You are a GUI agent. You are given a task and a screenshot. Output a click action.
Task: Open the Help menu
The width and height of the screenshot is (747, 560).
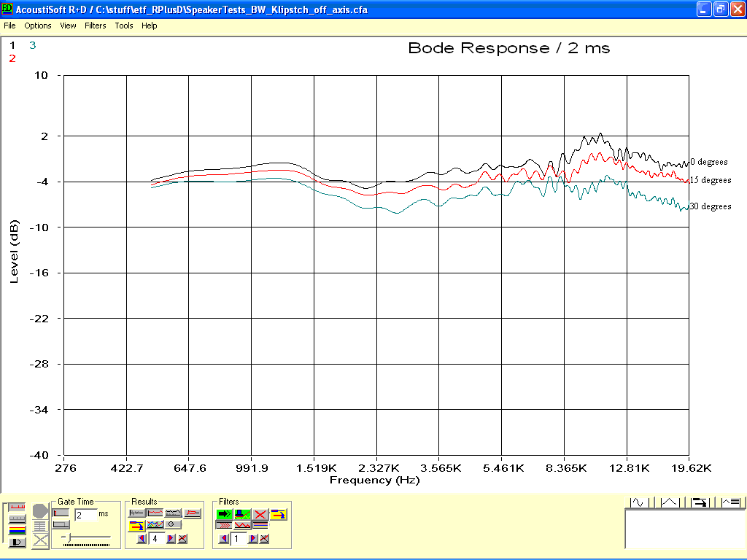pos(149,26)
